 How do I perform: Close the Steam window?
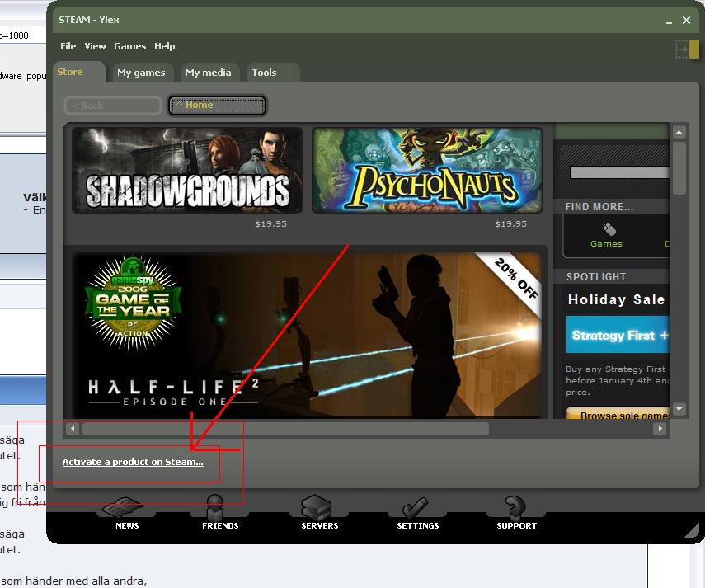pos(686,21)
